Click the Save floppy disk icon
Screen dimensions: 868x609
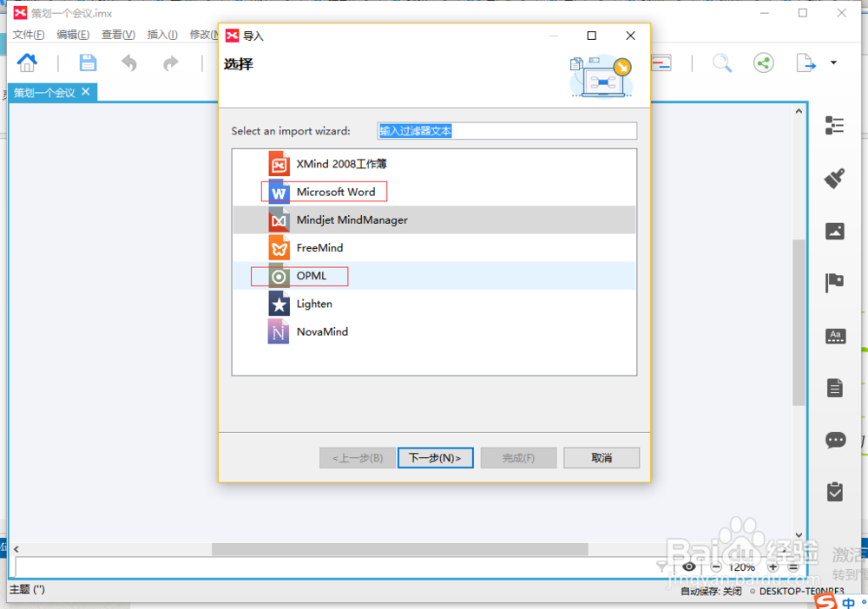(x=88, y=62)
